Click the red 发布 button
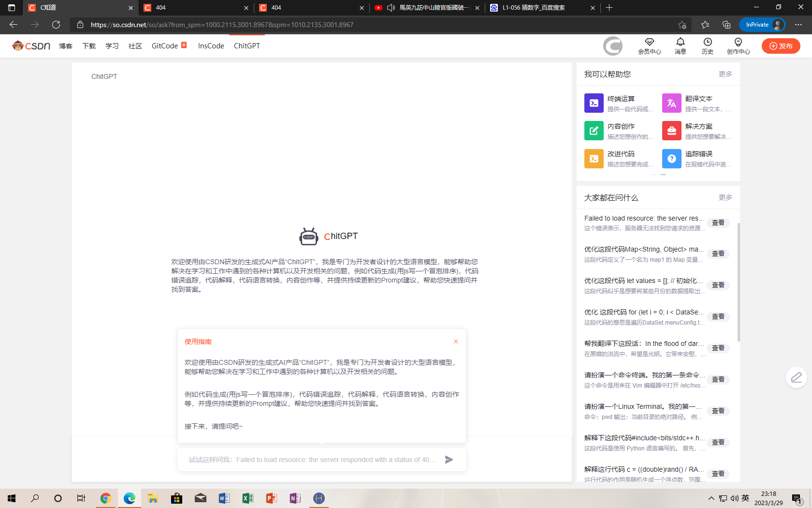 pyautogui.click(x=781, y=46)
